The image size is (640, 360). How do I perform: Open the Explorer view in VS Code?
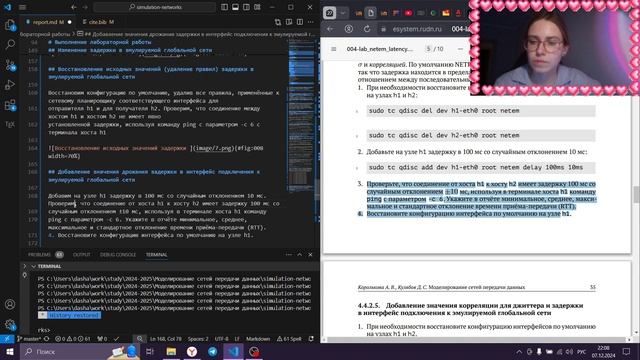(x=10, y=25)
